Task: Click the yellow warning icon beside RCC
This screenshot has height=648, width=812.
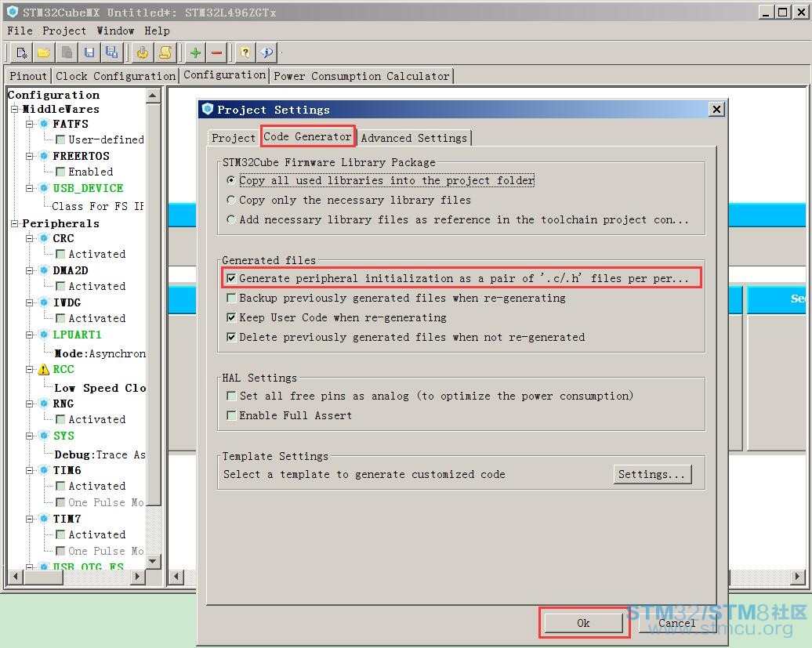Action: pos(44,369)
